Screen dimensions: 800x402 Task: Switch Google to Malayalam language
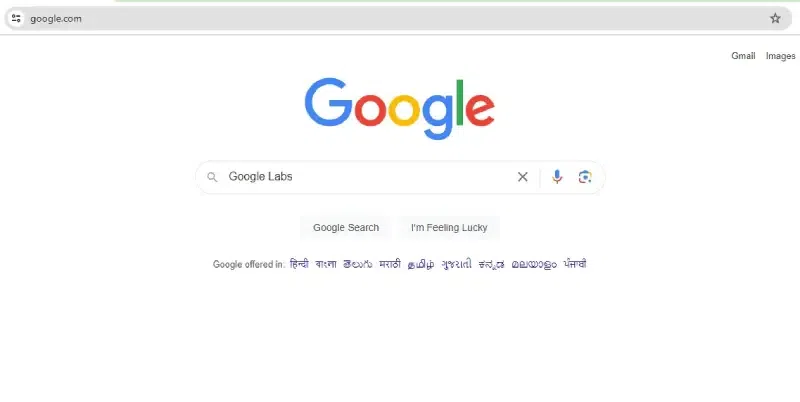pyautogui.click(x=534, y=264)
